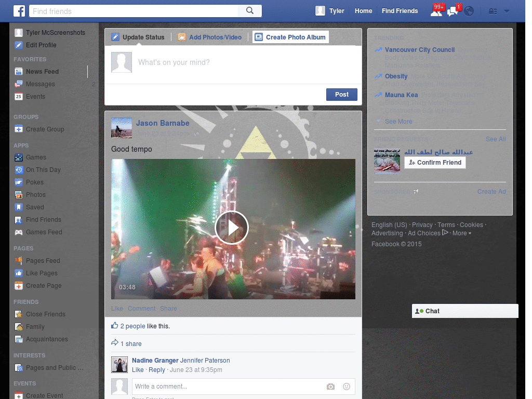Click Events calendar icon in sidebar
532x399 pixels.
coord(19,96)
